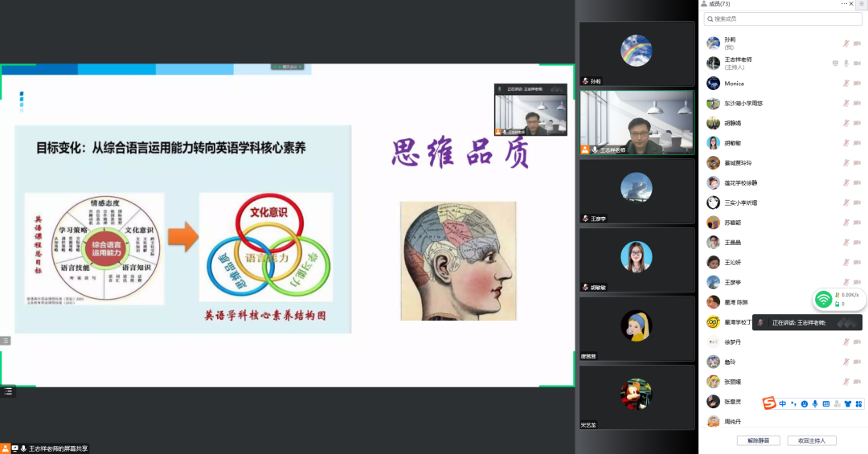Toggle muted microphone icon for Monica
The width and height of the screenshot is (868, 454).
pyautogui.click(x=845, y=83)
